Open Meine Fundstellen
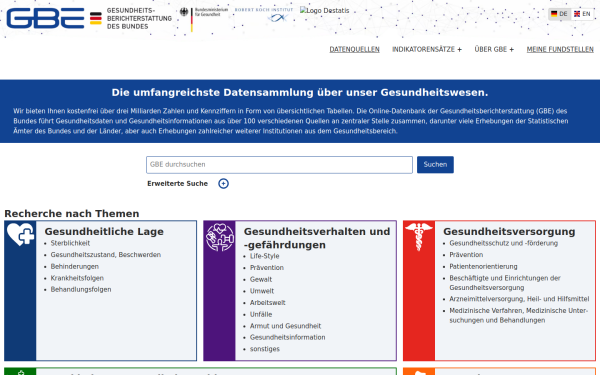The image size is (600, 375). pyautogui.click(x=560, y=49)
